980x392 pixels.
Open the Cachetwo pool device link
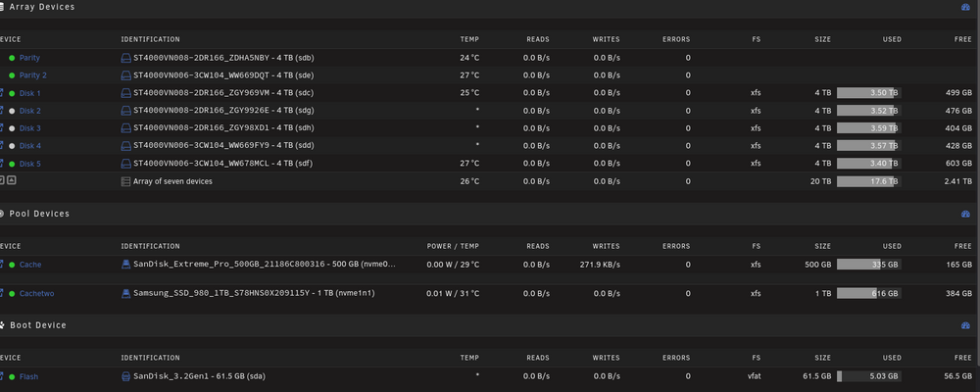tap(37, 293)
